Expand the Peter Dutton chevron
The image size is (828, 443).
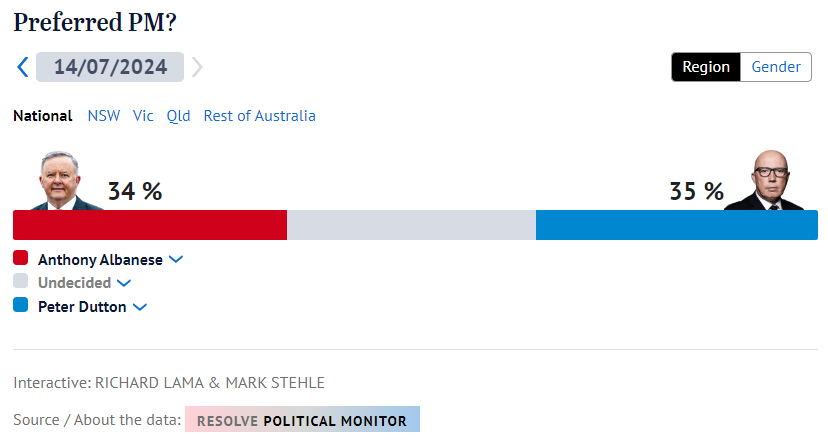click(x=140, y=307)
